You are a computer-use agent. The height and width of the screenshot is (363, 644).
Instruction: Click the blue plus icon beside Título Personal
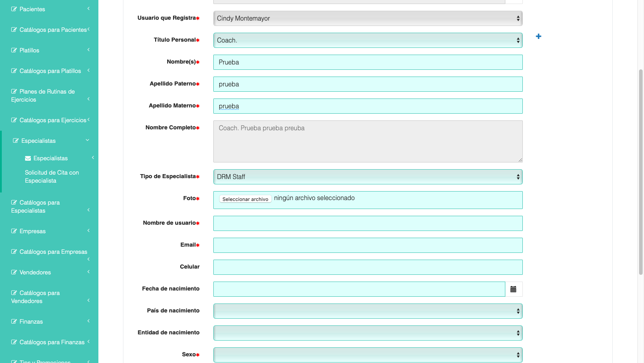[x=538, y=36]
